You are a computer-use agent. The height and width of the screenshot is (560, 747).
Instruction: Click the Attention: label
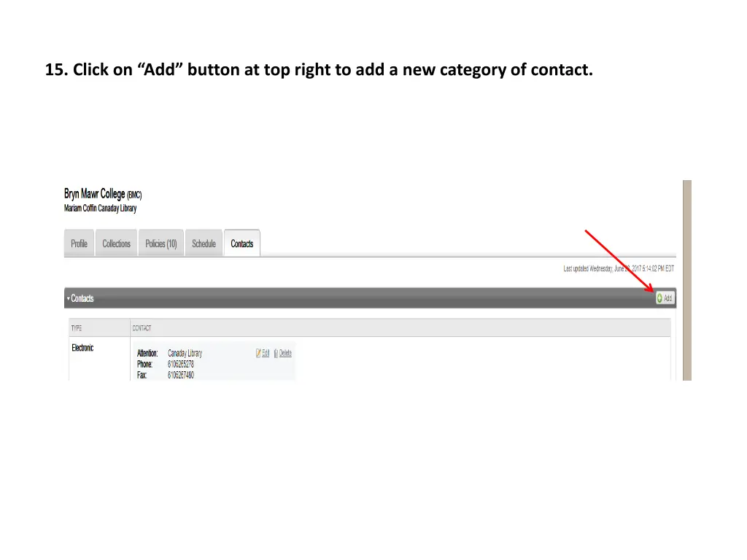tap(147, 353)
